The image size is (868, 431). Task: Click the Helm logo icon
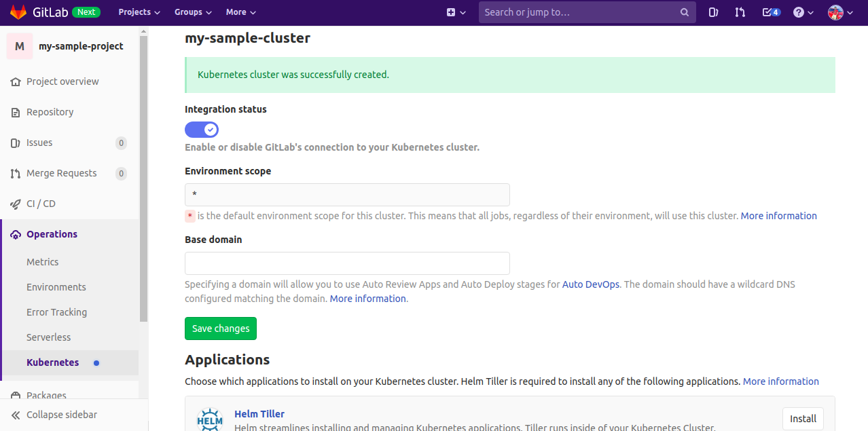coord(210,419)
